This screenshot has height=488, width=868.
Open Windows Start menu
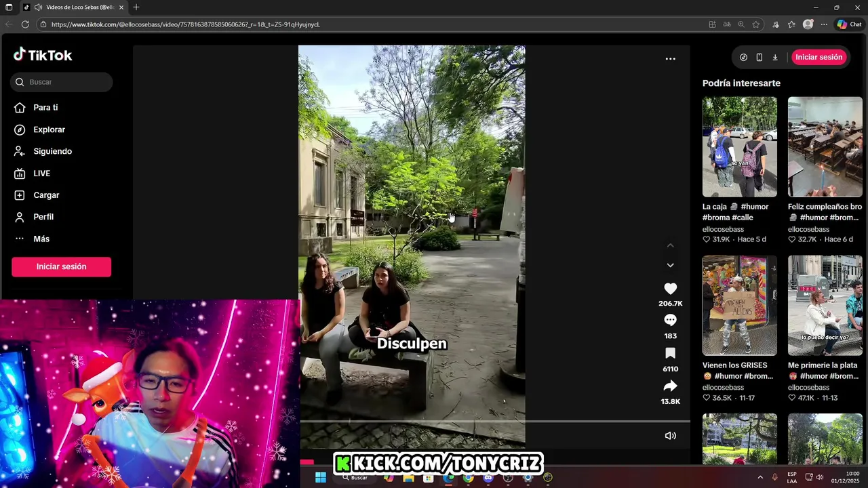[321, 477]
